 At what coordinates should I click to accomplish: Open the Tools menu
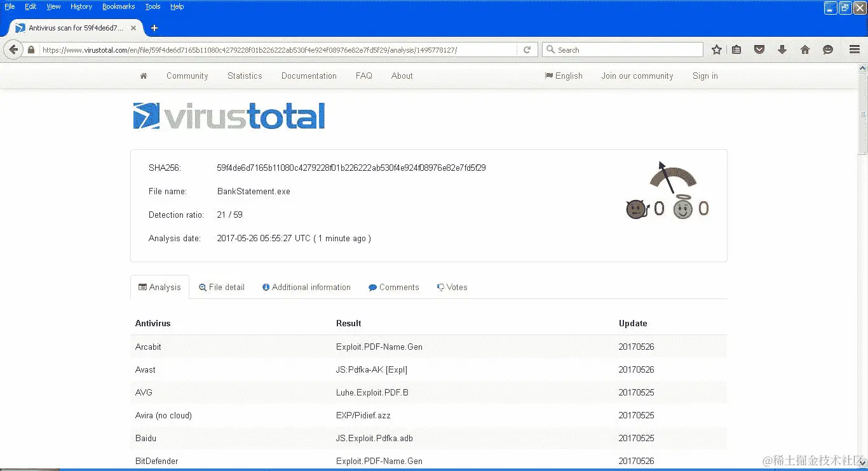(153, 6)
